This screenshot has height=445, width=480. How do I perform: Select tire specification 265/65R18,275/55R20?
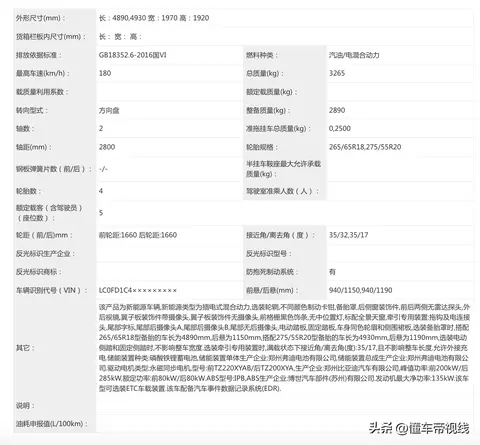click(365, 147)
